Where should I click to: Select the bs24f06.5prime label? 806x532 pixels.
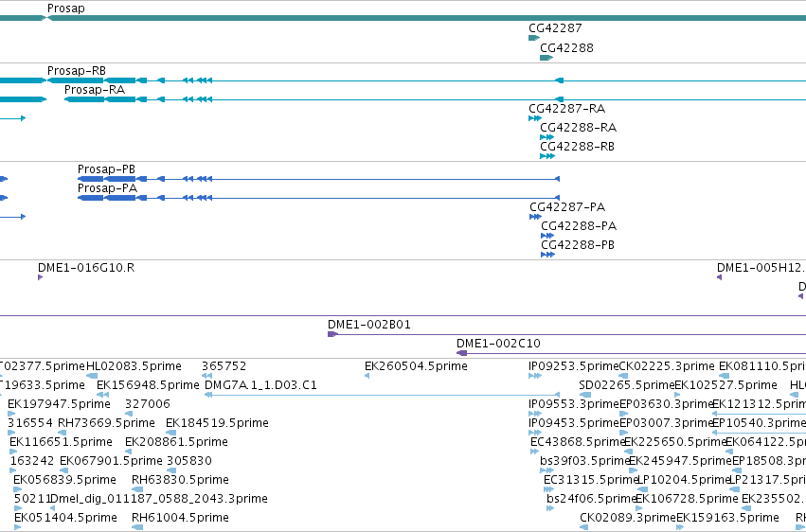(x=592, y=499)
